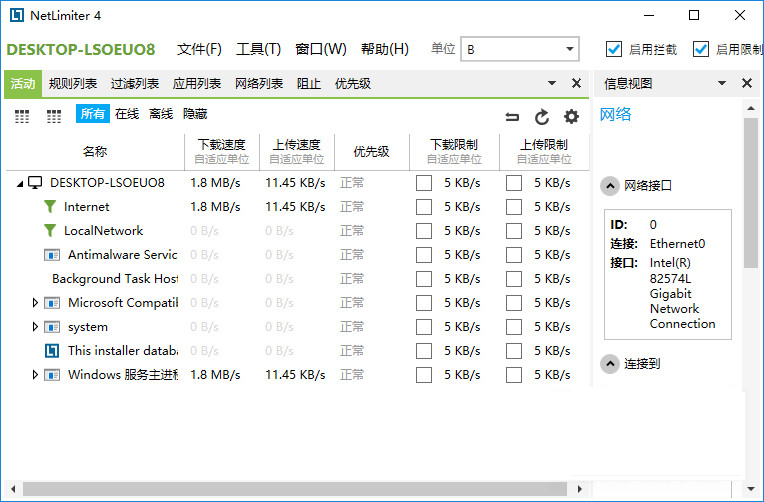Expand the Microsoft Compatibility row
Image resolution: width=764 pixels, height=502 pixels.
35,303
